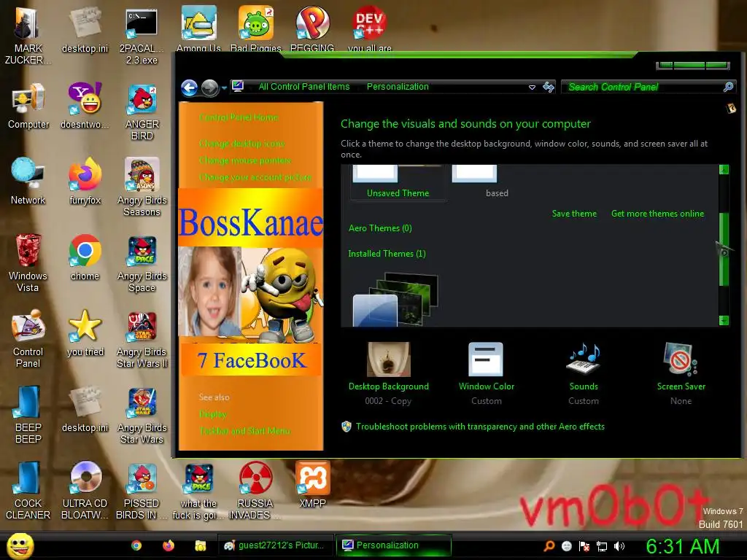
Task: Click the Display link under See also
Action: (x=213, y=414)
